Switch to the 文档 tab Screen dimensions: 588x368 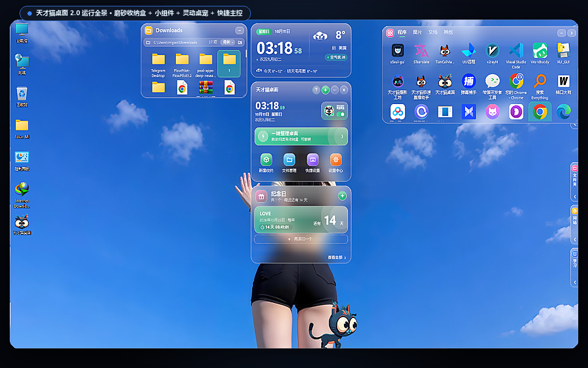(x=433, y=32)
